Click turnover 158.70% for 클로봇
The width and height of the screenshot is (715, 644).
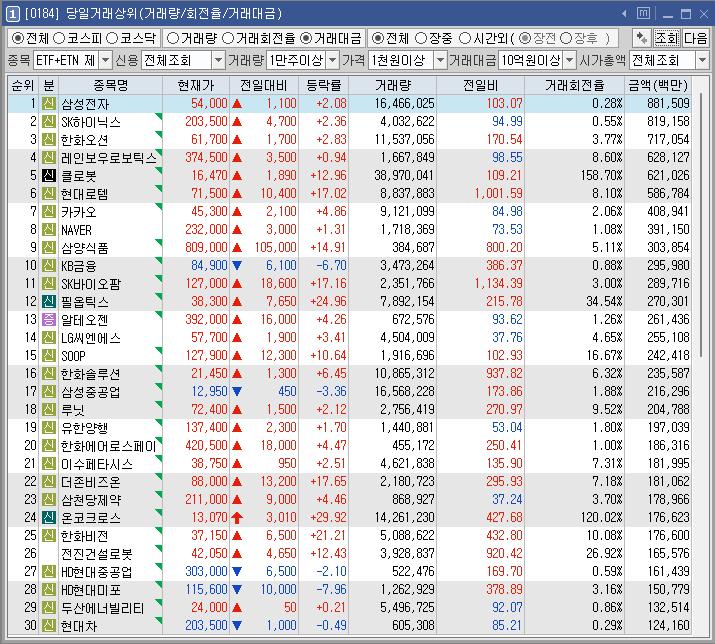coord(601,176)
